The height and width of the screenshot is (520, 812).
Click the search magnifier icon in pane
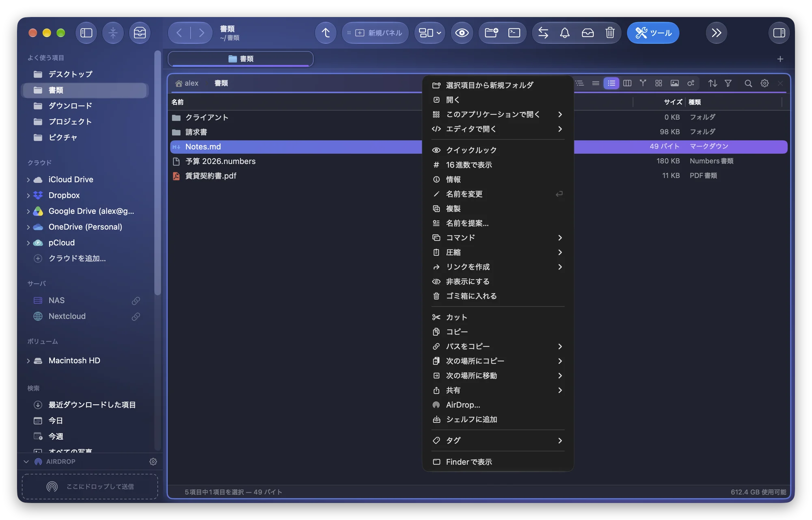tap(748, 83)
